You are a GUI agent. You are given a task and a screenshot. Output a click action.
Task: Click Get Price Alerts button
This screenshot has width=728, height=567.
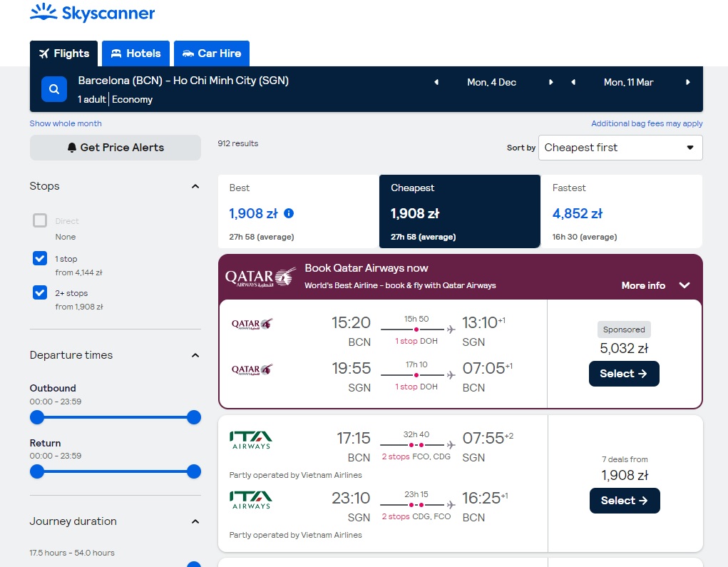click(x=115, y=148)
